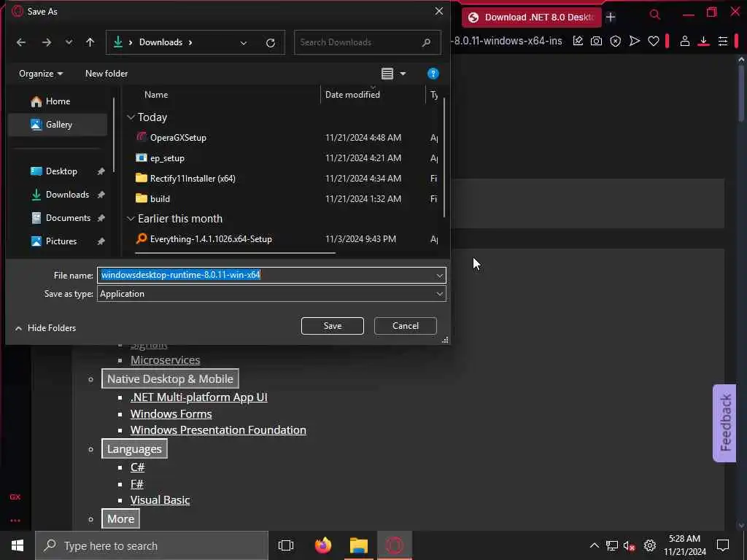Viewport: 747px width, 560px height.
Task: Expand the File name dropdown arrow
Action: [439, 275]
